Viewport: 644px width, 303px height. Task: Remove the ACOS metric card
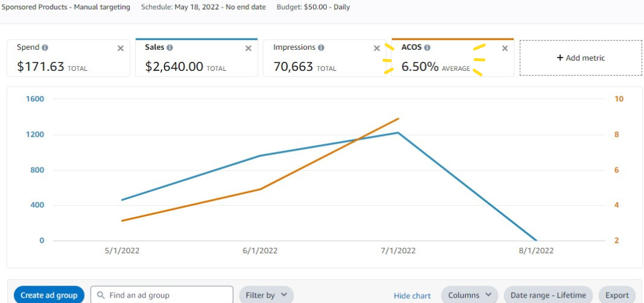tap(505, 49)
